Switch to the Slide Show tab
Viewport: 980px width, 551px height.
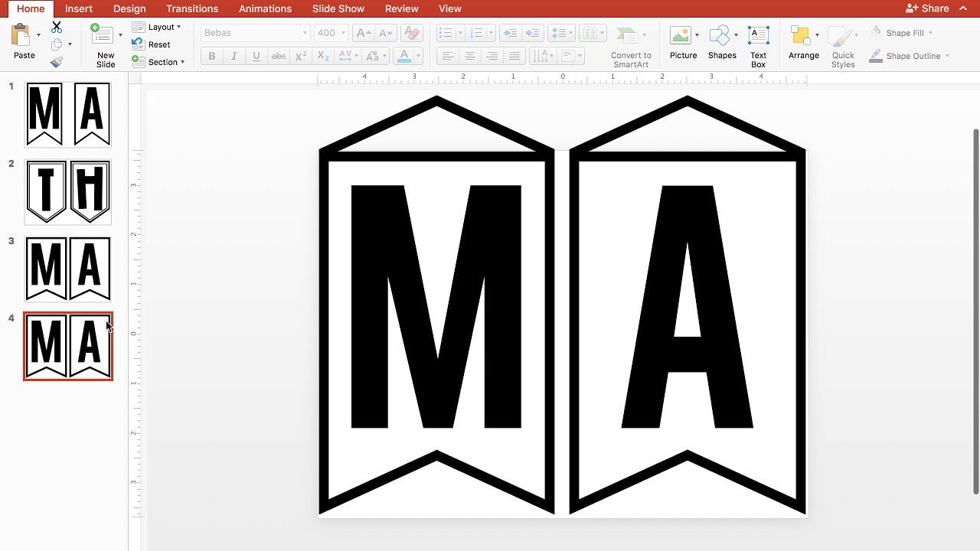point(338,8)
